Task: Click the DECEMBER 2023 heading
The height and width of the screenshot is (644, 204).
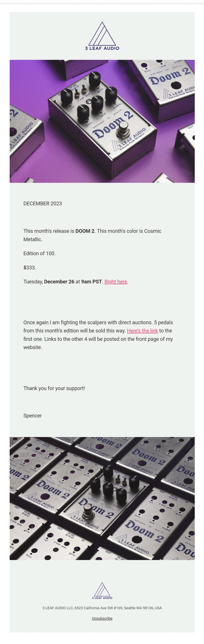Action: 43,204
